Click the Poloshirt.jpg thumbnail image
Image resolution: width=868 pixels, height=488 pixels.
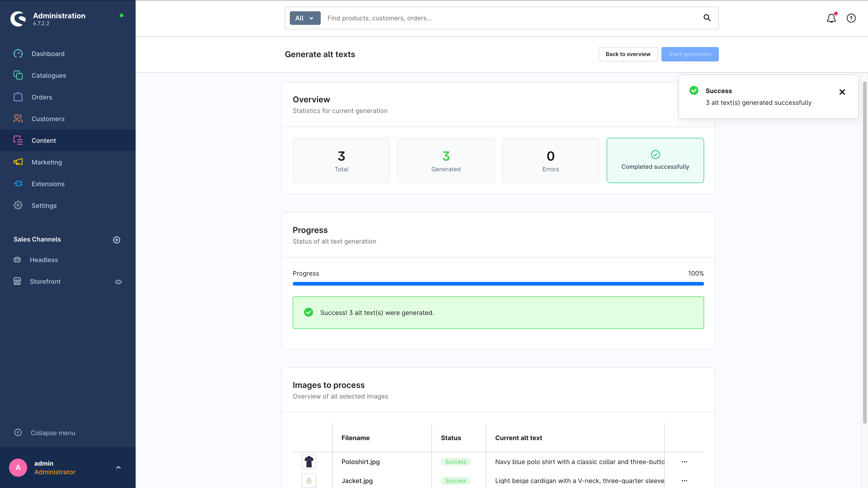[309, 462]
